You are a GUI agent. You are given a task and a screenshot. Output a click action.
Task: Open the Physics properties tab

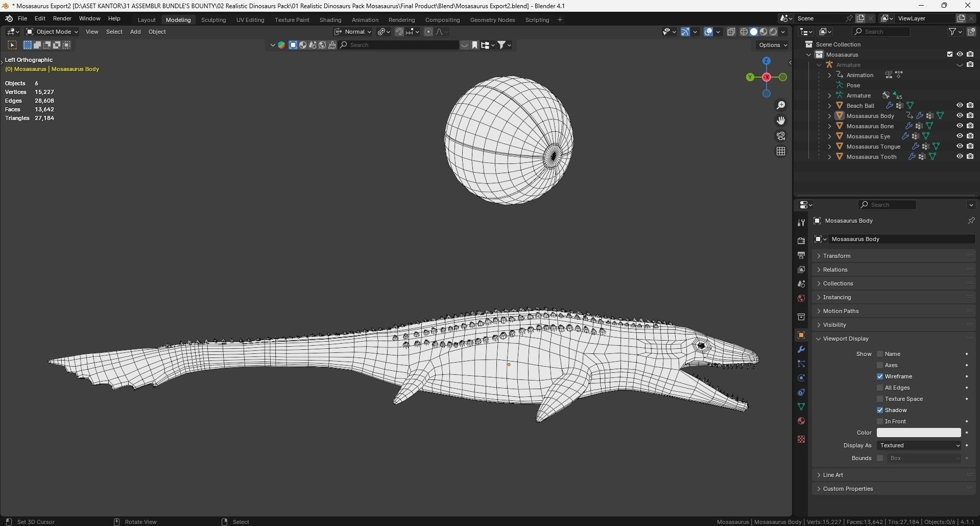[801, 378]
